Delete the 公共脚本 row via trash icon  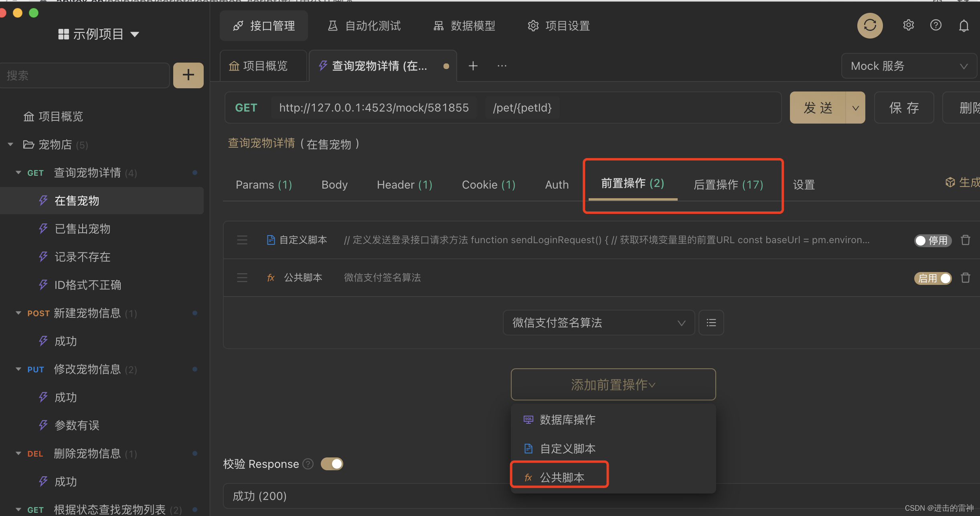click(966, 278)
